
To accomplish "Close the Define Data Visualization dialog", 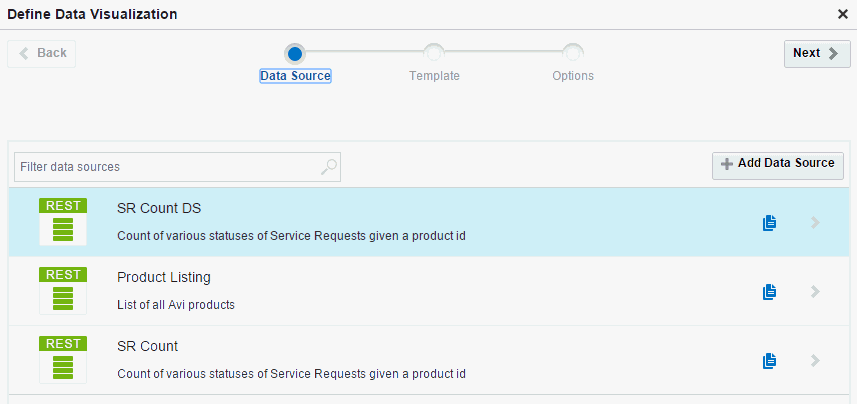I will 843,14.
